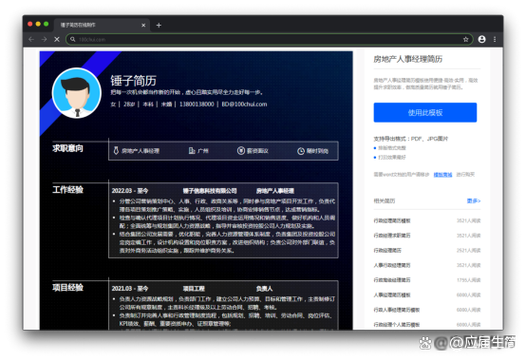
Task: Click the 支持导出格式：PDF、JPG图片 line
Action: [411, 139]
